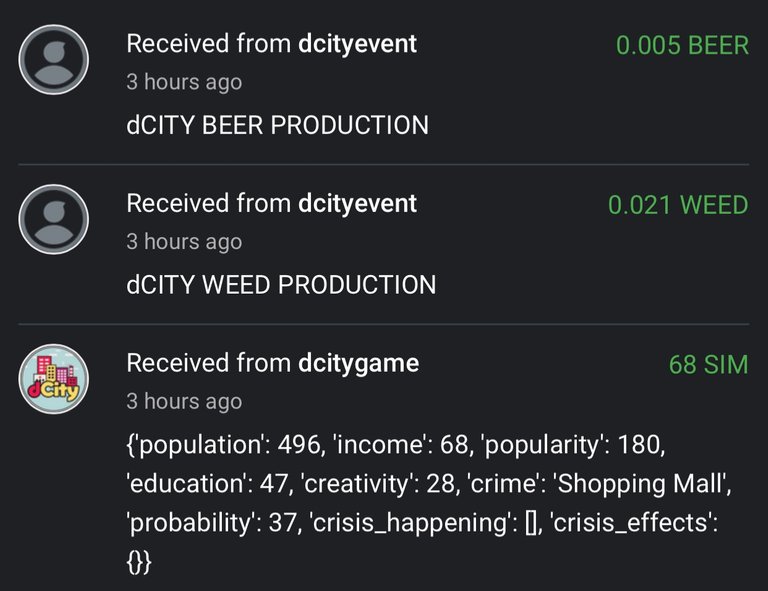Click 'Received from' text in BEER row
The height and width of the screenshot is (591, 768).
(209, 44)
